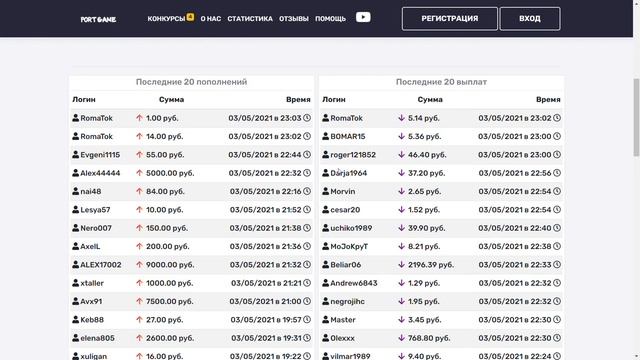Select the elena805 login entry
The height and width of the screenshot is (360, 640).
tap(97, 338)
